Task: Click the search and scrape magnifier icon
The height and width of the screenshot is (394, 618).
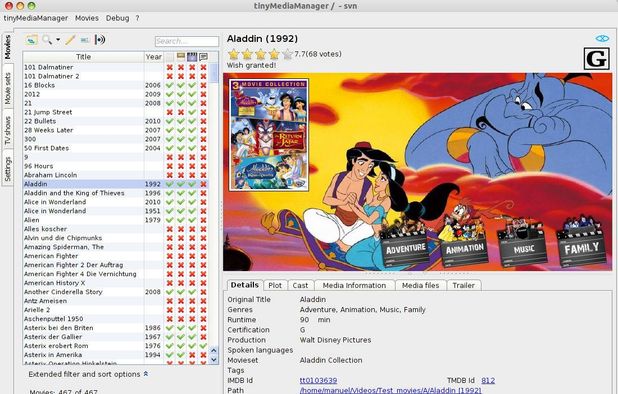Action: (x=47, y=39)
